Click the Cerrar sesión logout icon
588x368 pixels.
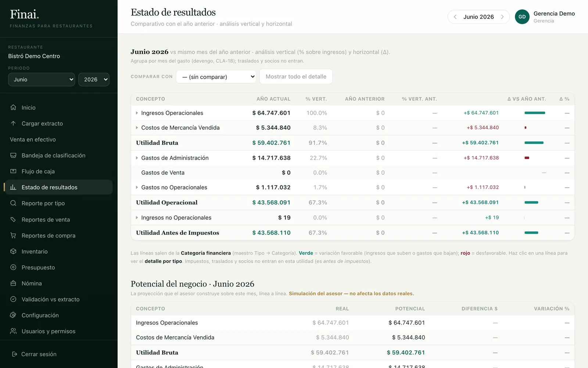pyautogui.click(x=15, y=354)
